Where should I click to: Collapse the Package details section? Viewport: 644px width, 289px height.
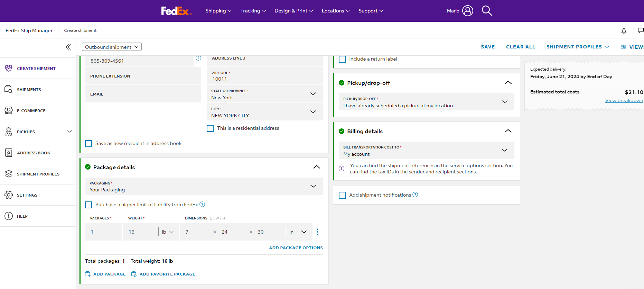coord(317,167)
